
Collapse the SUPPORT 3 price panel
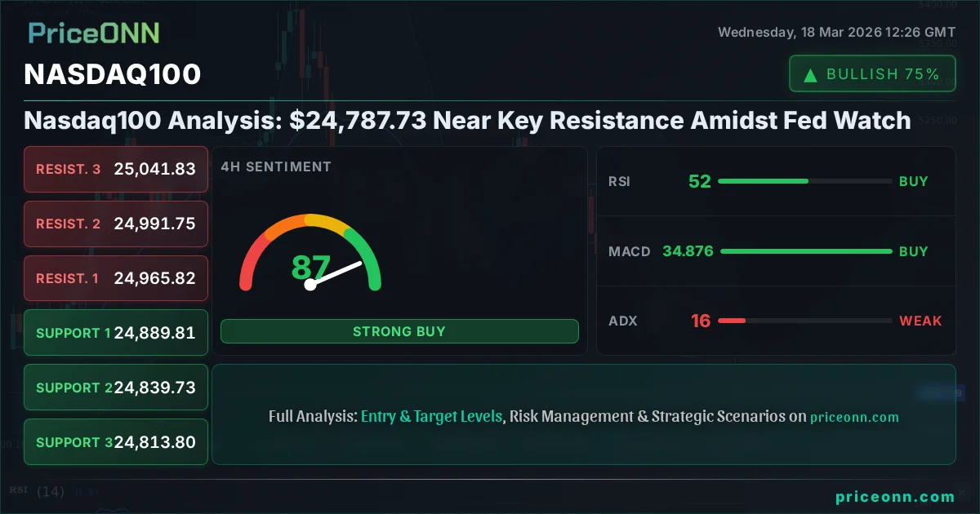(x=115, y=441)
